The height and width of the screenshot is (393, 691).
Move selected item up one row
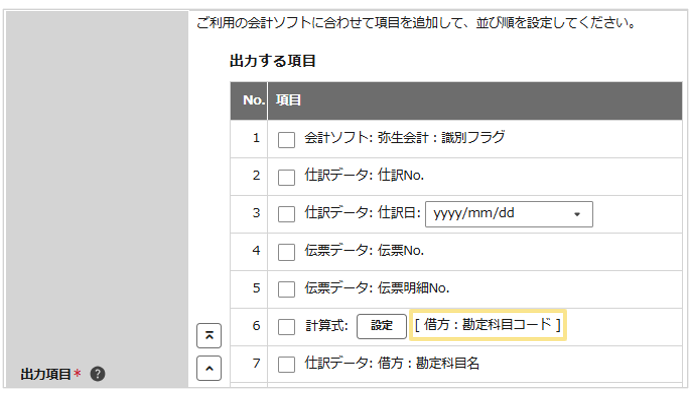pyautogui.click(x=209, y=368)
